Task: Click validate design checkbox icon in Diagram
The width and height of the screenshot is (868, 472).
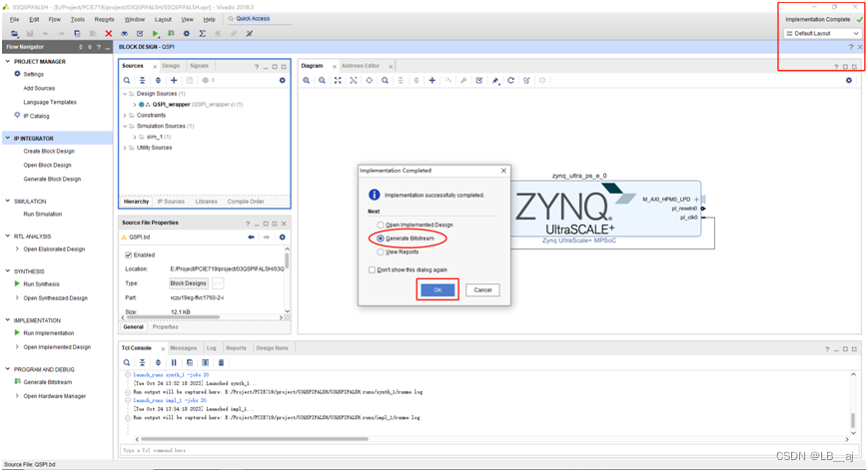Action: pos(479,80)
